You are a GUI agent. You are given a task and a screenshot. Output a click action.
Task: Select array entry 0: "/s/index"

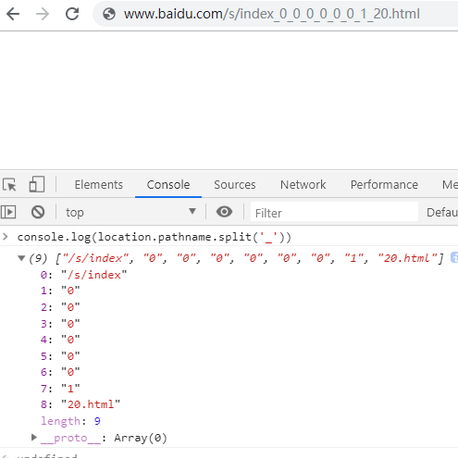(x=84, y=275)
